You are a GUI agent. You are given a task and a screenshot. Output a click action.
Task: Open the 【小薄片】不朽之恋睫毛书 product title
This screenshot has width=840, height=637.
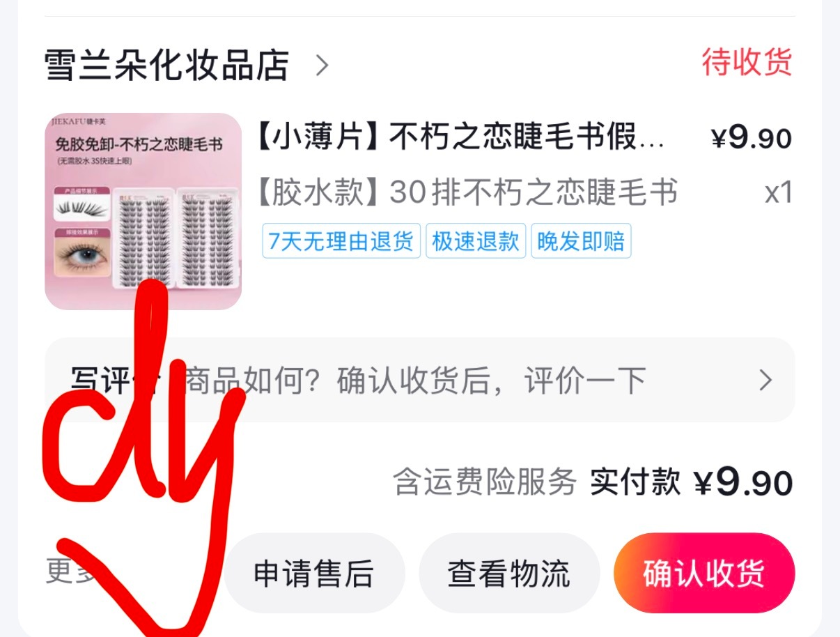(x=461, y=137)
